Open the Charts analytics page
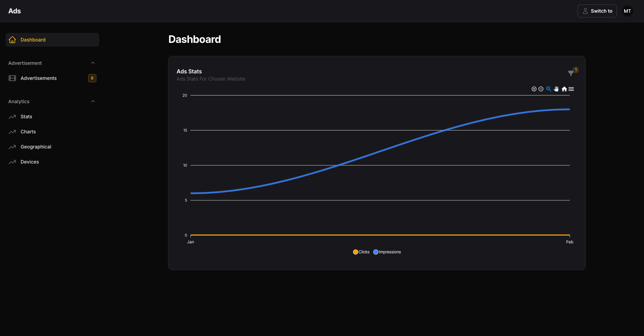 [x=28, y=132]
